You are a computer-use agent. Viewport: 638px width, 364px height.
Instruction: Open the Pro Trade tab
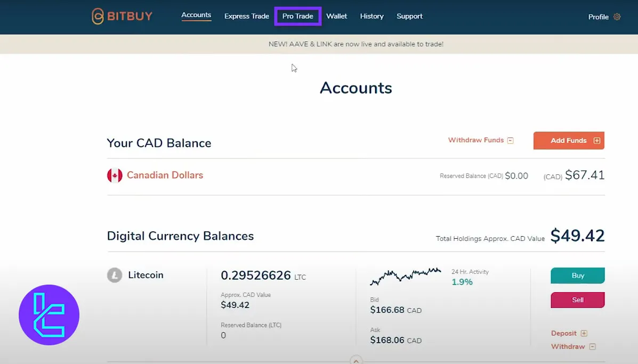click(x=297, y=16)
